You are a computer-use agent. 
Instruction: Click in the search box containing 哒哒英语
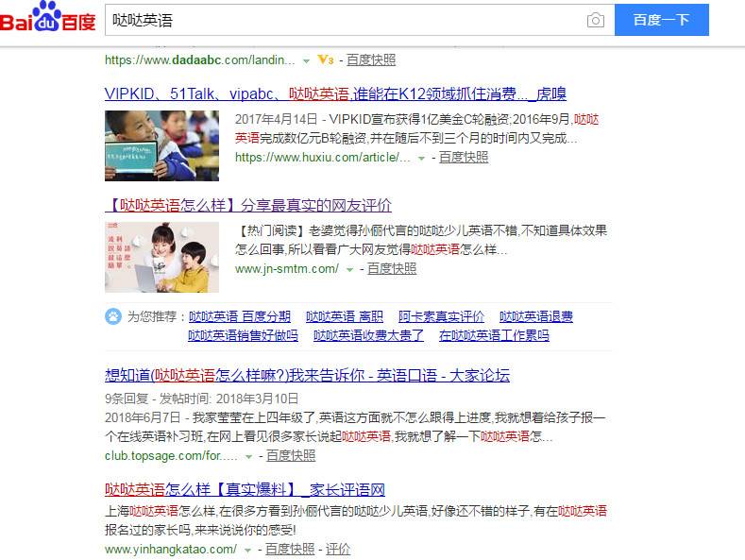click(x=345, y=20)
